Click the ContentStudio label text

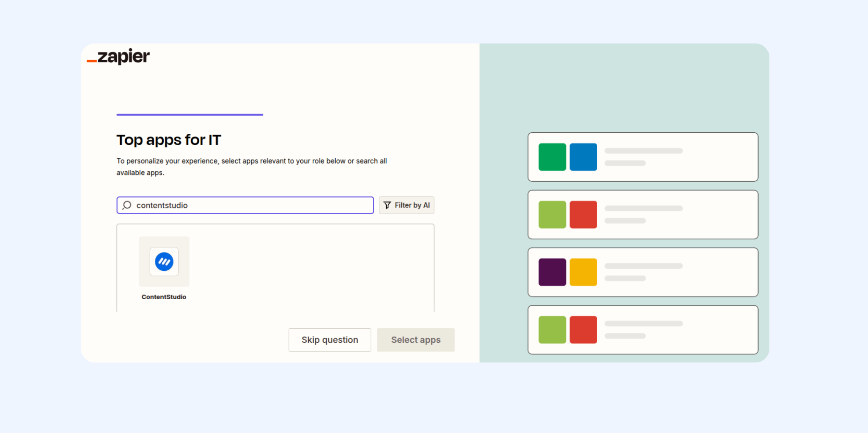[x=164, y=297]
